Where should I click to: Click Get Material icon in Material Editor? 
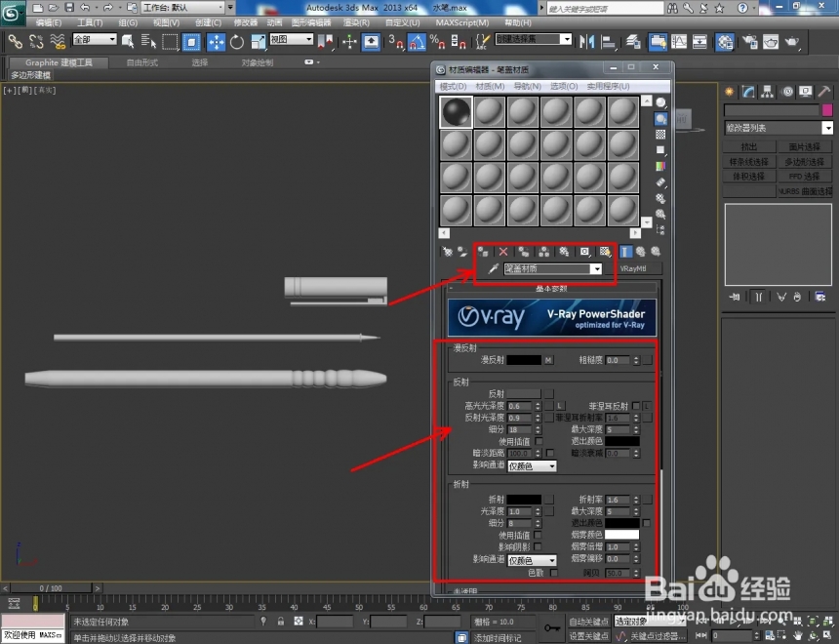click(448, 252)
